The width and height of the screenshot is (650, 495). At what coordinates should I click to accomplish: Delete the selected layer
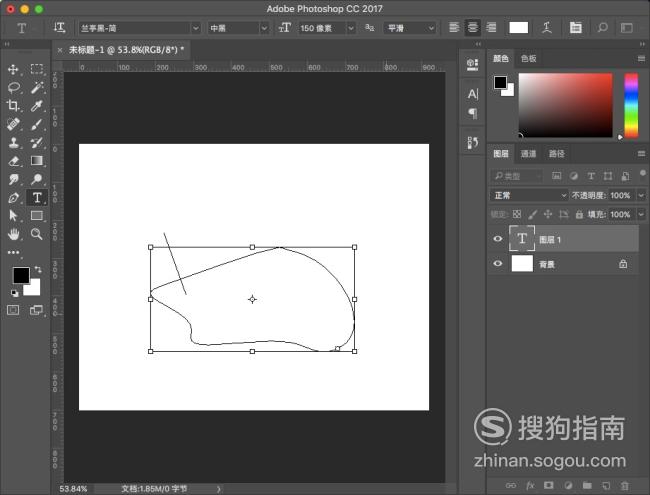[x=625, y=485]
